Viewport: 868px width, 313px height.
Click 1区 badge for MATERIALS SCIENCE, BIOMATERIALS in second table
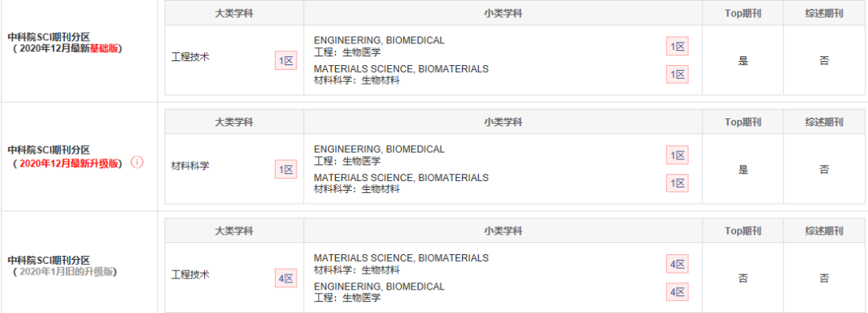(677, 183)
